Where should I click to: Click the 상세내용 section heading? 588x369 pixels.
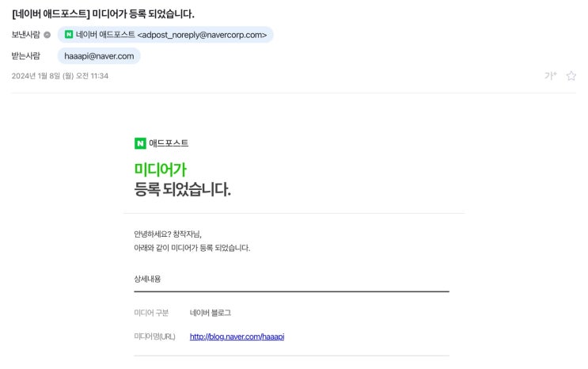click(x=148, y=279)
